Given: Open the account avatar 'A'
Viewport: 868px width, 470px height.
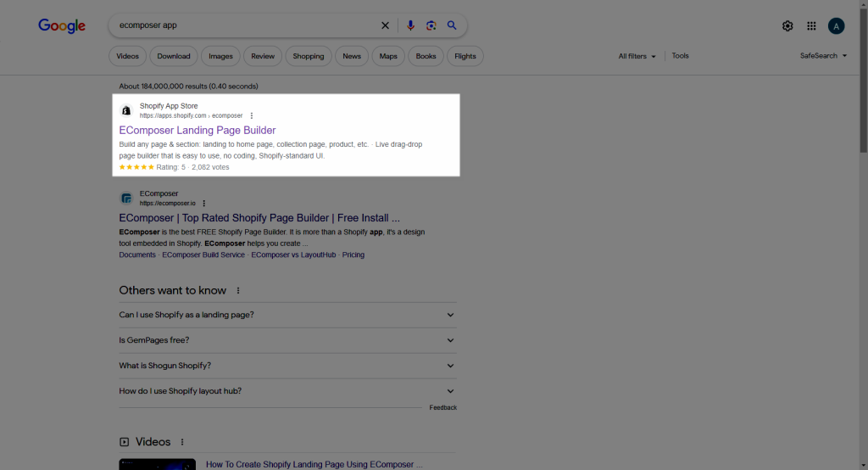Looking at the screenshot, I should pos(836,26).
